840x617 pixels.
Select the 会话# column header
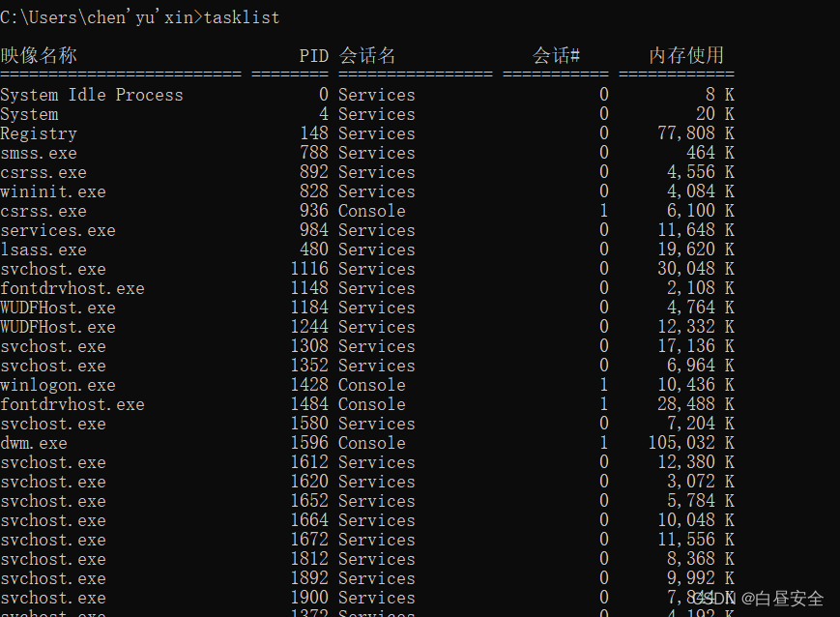click(556, 55)
